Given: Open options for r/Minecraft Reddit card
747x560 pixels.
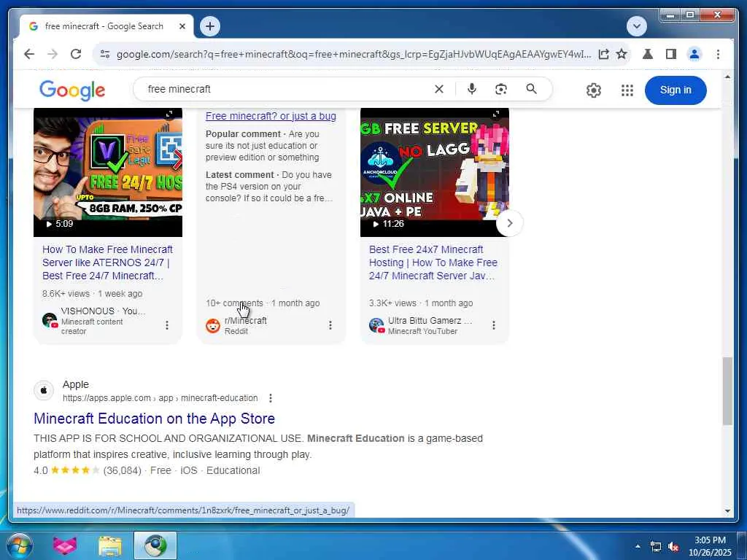Looking at the screenshot, I should point(330,325).
